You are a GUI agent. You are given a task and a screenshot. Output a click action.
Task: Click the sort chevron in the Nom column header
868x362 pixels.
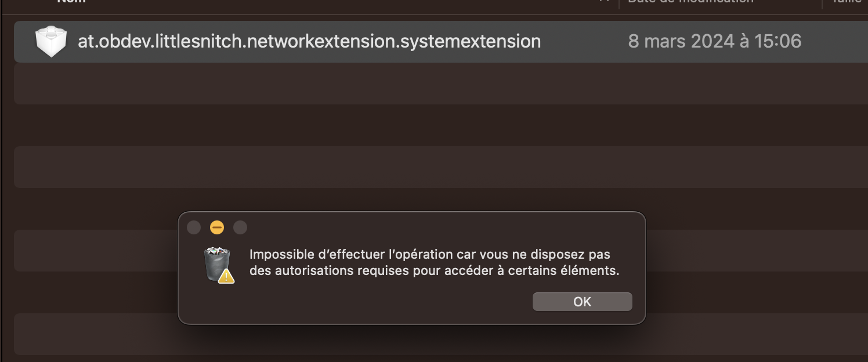(x=604, y=2)
